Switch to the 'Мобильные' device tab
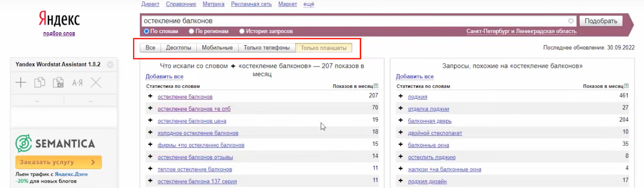Viewport: 644px width, 188px height. pyautogui.click(x=217, y=48)
